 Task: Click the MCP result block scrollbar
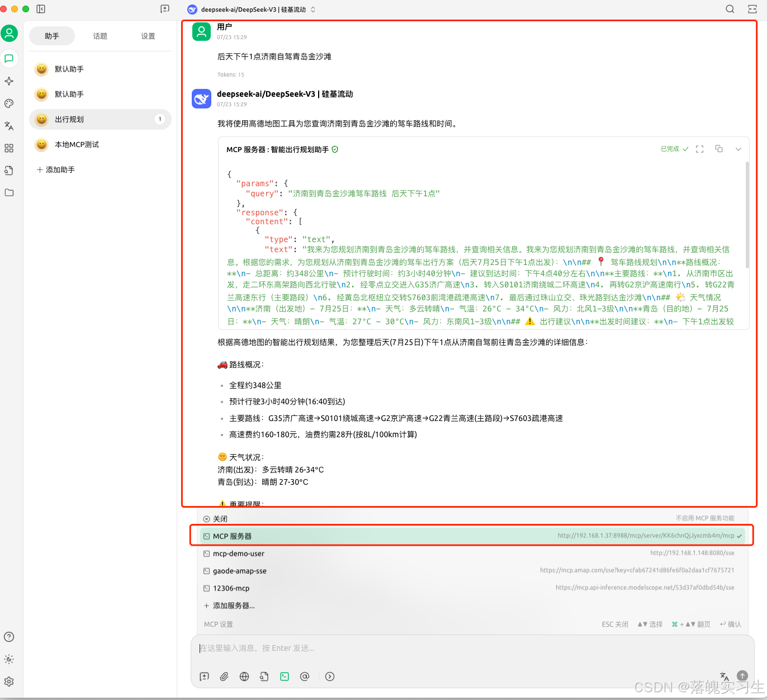(x=747, y=215)
